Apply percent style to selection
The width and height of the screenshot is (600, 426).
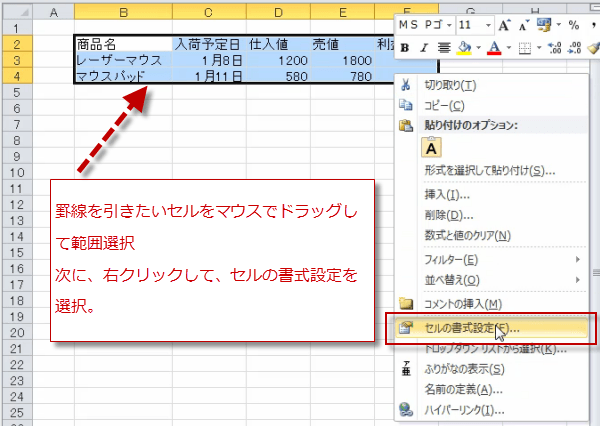coord(574,25)
